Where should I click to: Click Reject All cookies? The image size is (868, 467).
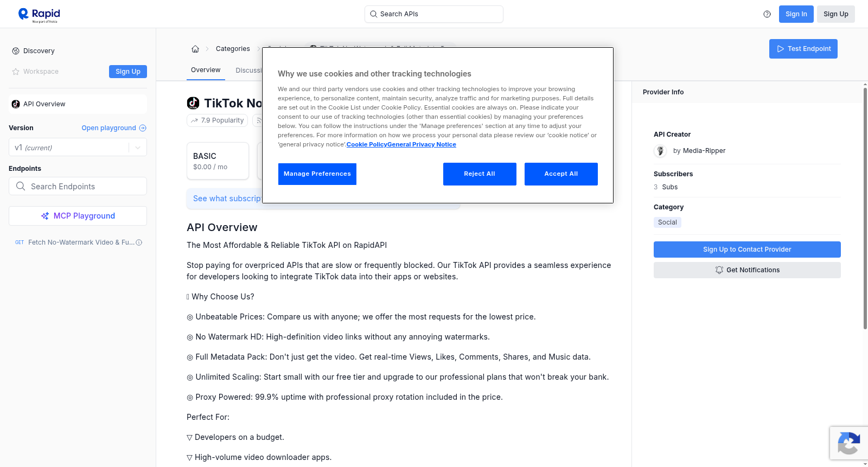pos(480,174)
